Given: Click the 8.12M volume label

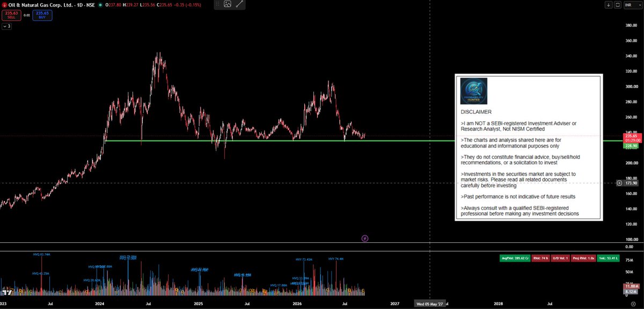Looking at the screenshot, I should (631, 291).
